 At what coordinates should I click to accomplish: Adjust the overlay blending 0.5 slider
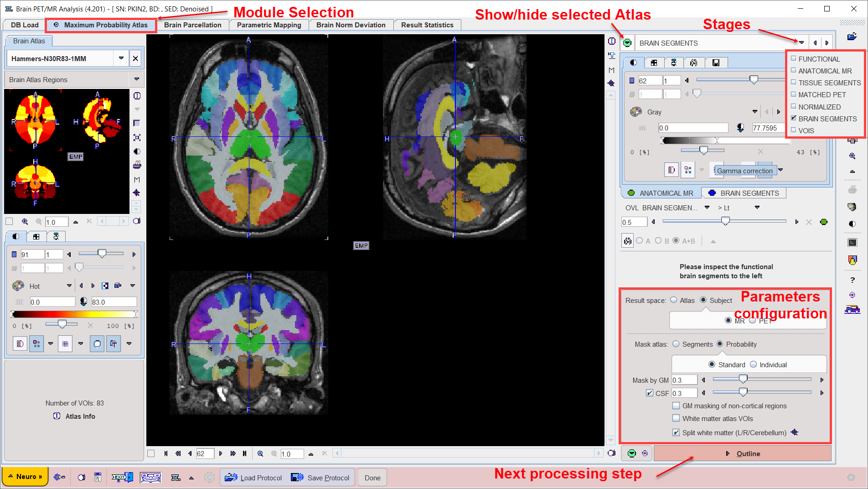pyautogui.click(x=725, y=221)
